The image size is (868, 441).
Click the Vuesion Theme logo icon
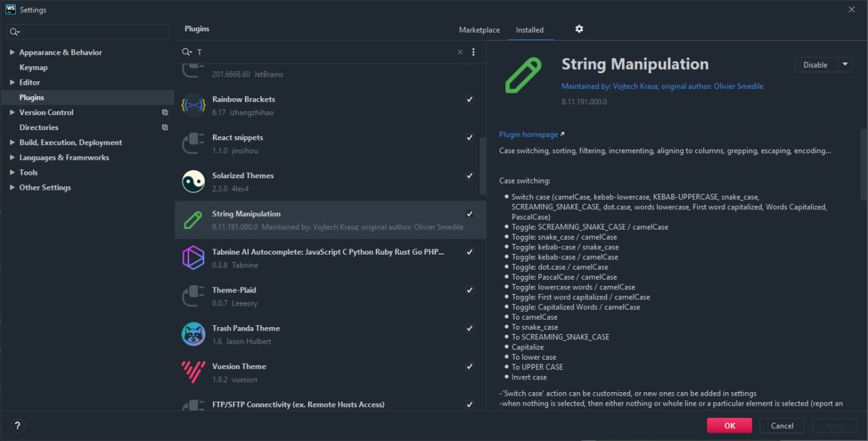point(193,373)
